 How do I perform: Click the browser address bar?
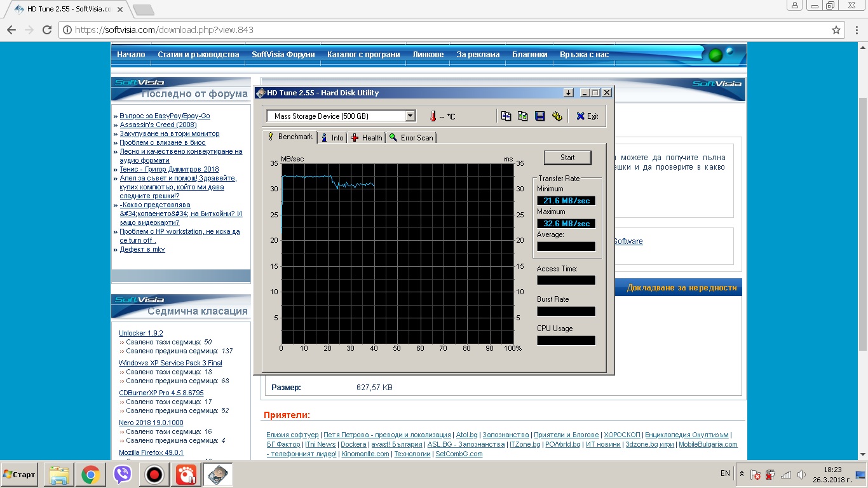coord(445,30)
